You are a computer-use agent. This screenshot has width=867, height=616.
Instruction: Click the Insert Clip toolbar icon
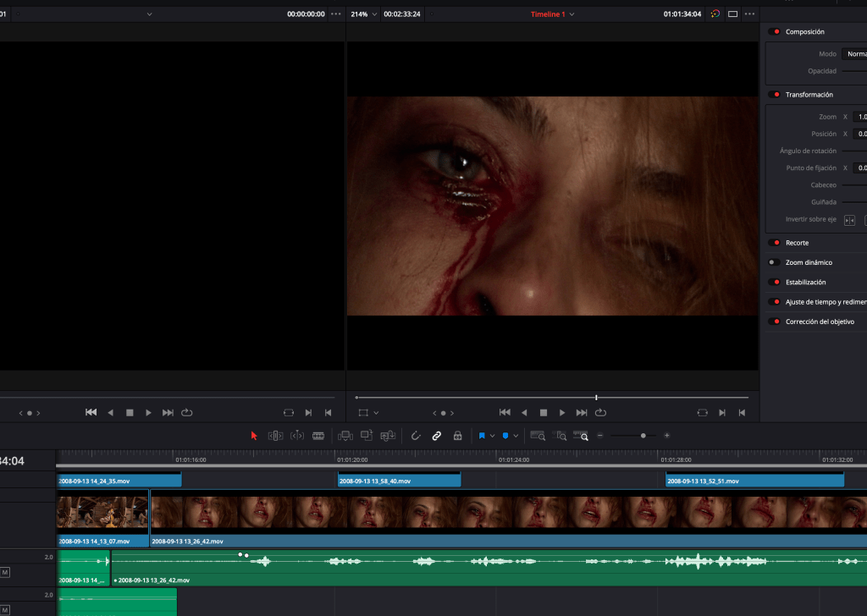point(345,436)
